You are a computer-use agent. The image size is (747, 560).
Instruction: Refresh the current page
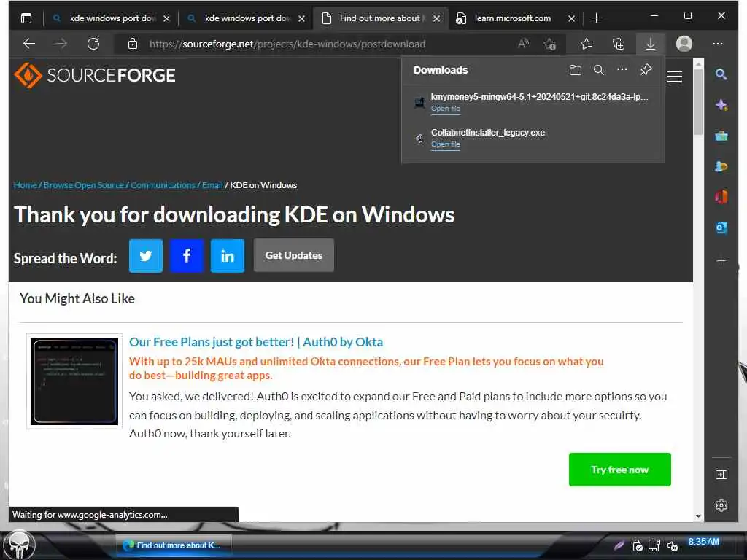[93, 44]
